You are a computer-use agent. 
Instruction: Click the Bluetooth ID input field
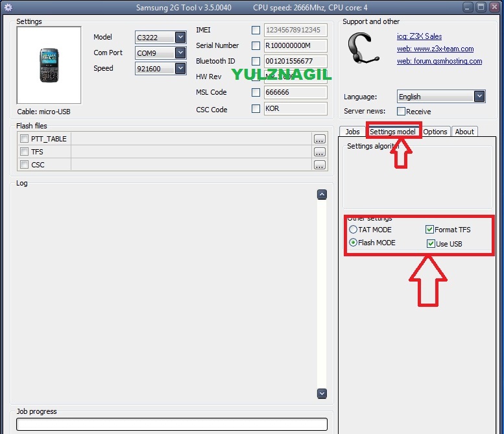pos(295,61)
